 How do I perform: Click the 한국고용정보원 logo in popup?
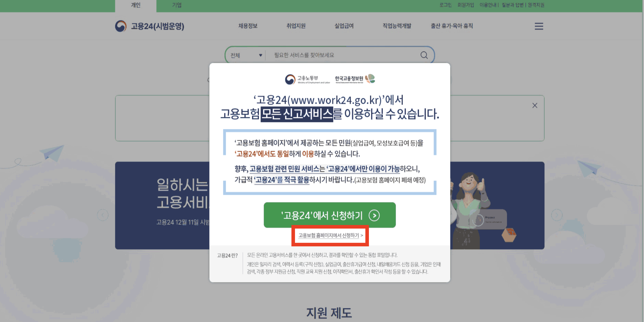(355, 79)
